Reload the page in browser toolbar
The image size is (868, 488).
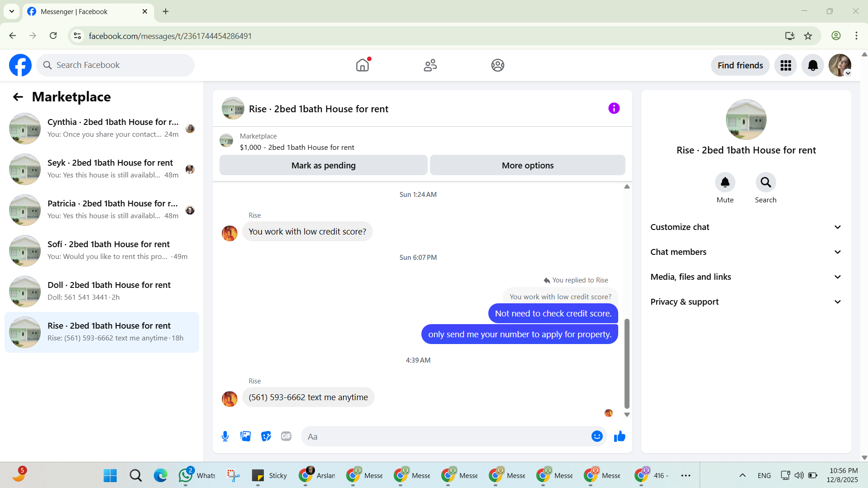click(53, 36)
